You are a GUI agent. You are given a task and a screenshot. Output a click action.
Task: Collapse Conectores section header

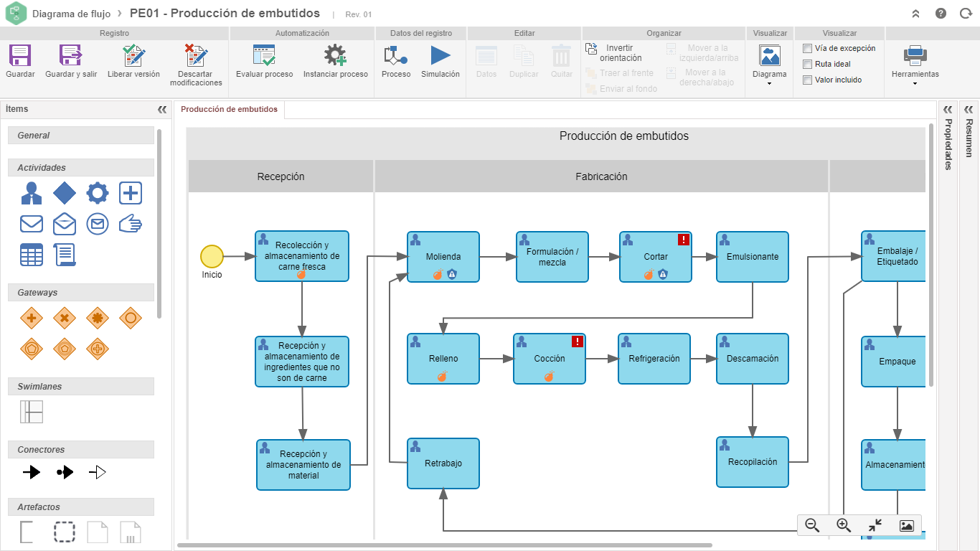pyautogui.click(x=81, y=450)
